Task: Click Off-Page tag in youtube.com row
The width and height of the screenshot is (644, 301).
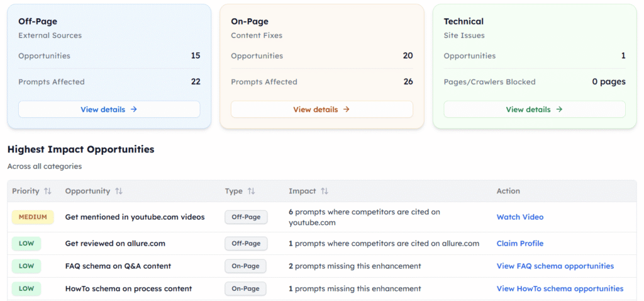Action: (x=246, y=217)
